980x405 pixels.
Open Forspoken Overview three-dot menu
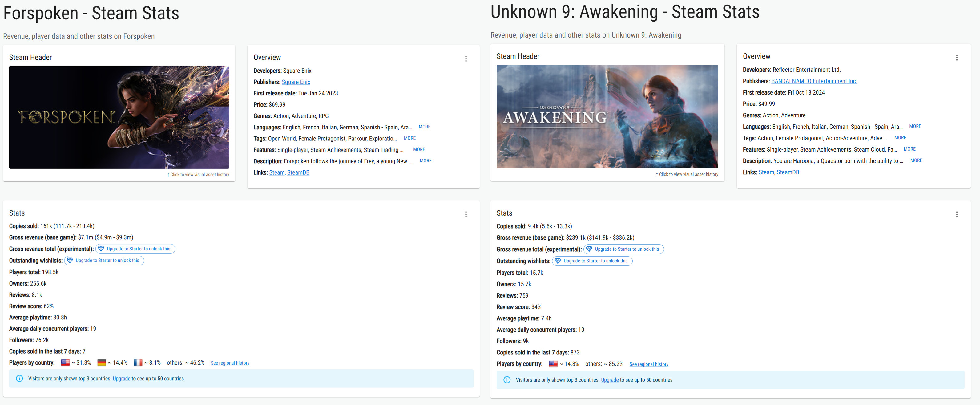pyautogui.click(x=466, y=59)
